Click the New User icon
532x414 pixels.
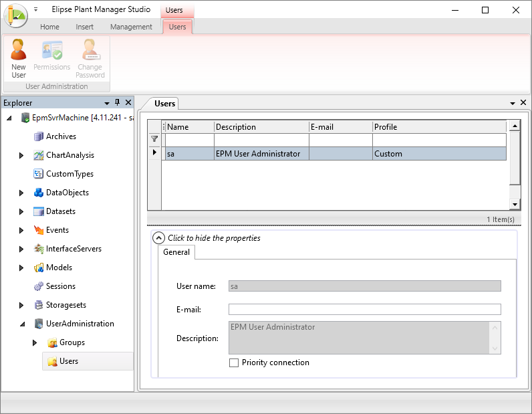18,49
